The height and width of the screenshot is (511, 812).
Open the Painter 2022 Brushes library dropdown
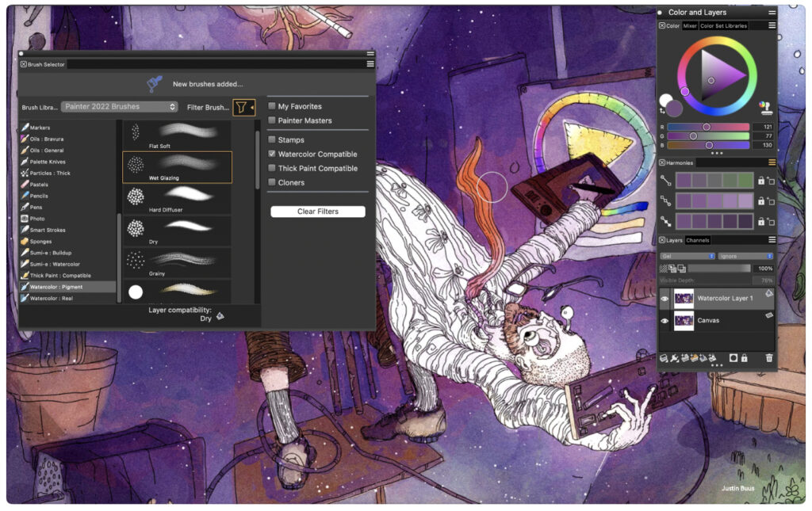pos(119,106)
